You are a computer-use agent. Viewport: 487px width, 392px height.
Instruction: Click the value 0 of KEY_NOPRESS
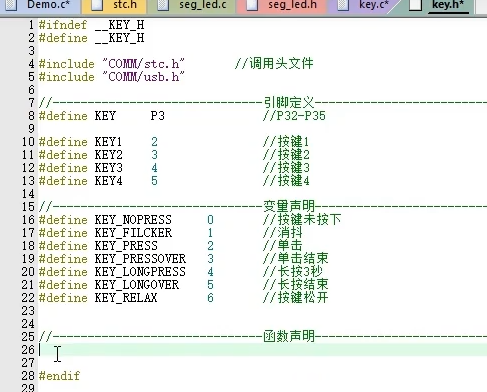click(210, 220)
